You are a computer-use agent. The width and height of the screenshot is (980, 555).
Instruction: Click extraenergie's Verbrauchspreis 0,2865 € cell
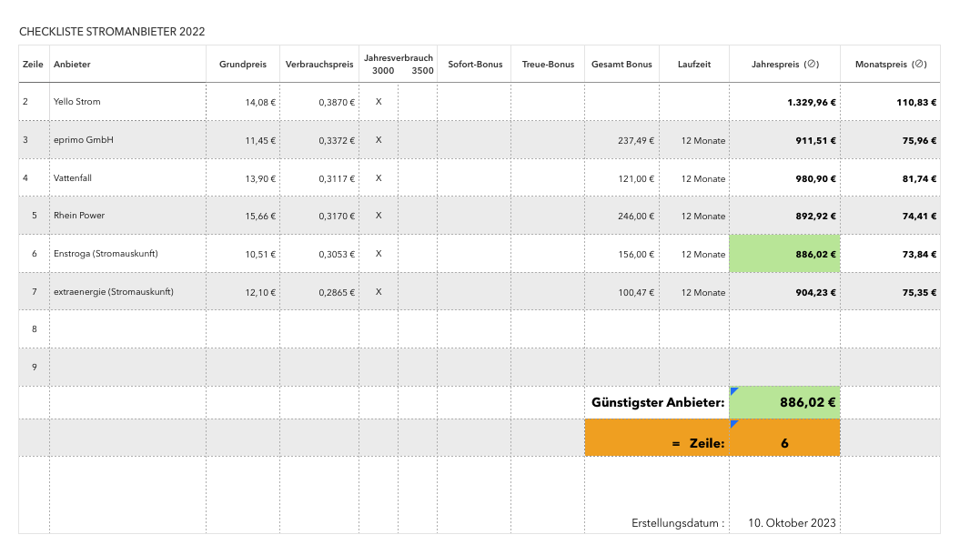[319, 292]
